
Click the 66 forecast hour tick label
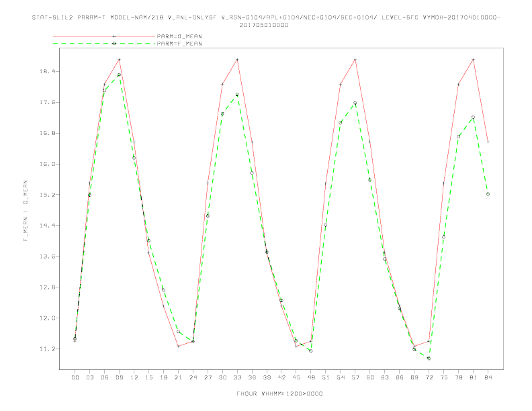tap(400, 377)
